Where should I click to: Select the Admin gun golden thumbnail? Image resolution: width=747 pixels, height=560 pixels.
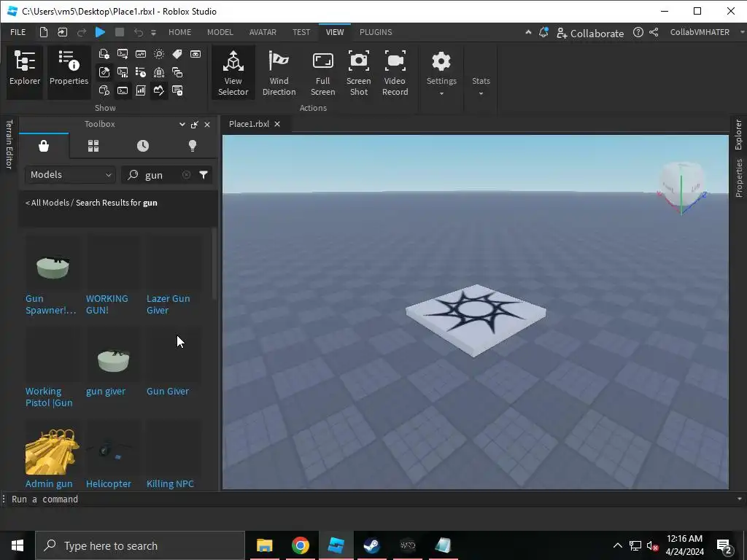pos(52,451)
